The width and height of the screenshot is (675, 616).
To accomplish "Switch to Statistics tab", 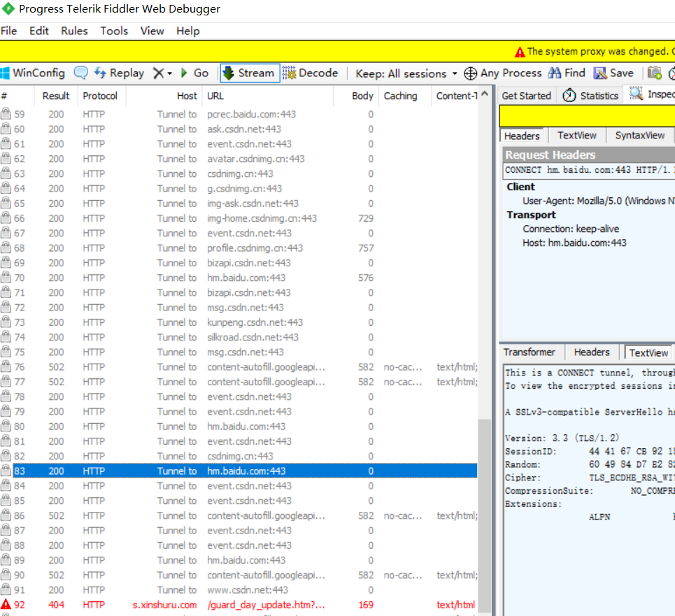I will point(590,96).
